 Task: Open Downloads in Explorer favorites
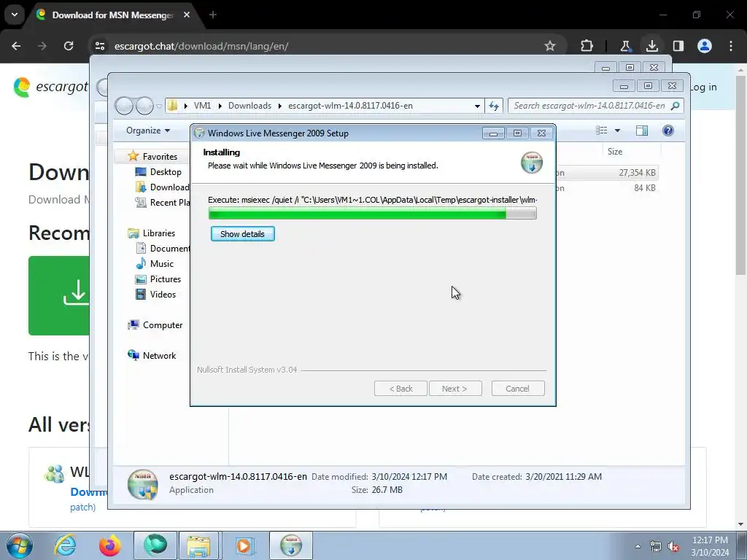coord(162,187)
